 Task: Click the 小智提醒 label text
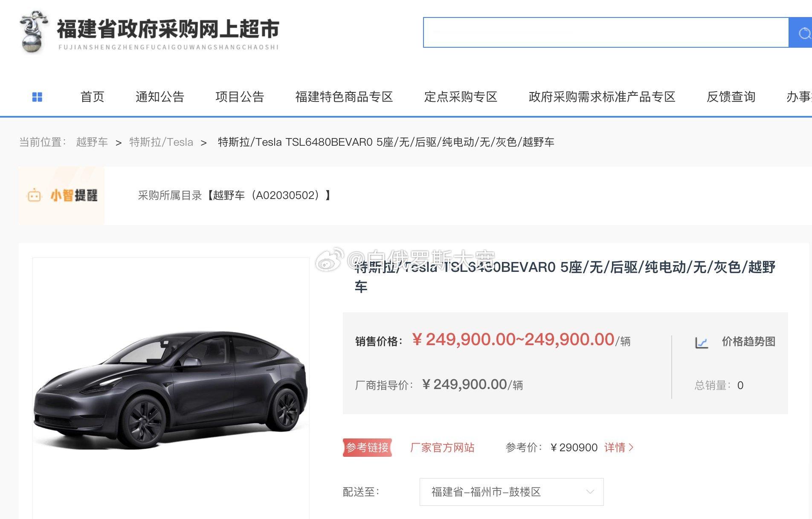(74, 196)
